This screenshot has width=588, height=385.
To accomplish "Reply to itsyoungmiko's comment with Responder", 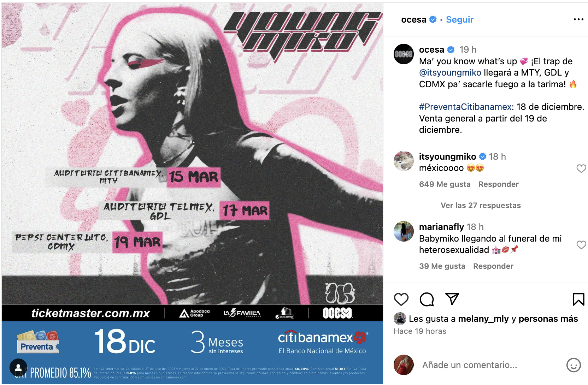I will pos(498,184).
